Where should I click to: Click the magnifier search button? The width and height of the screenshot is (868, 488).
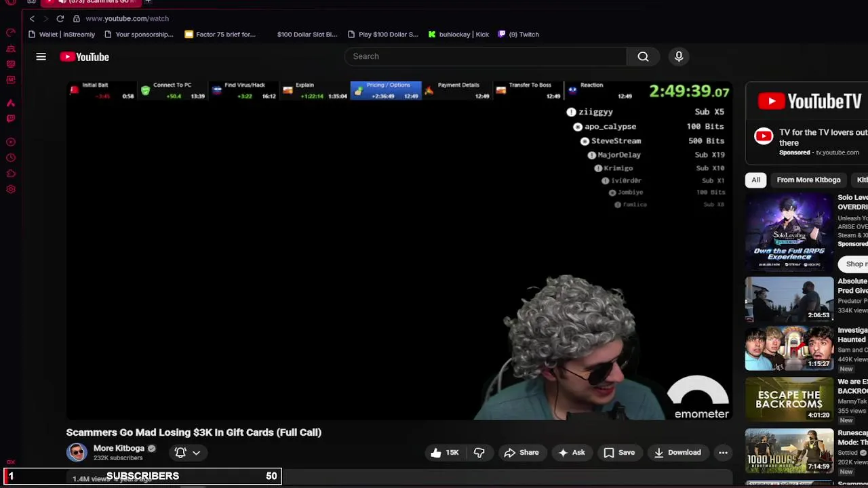tap(643, 56)
